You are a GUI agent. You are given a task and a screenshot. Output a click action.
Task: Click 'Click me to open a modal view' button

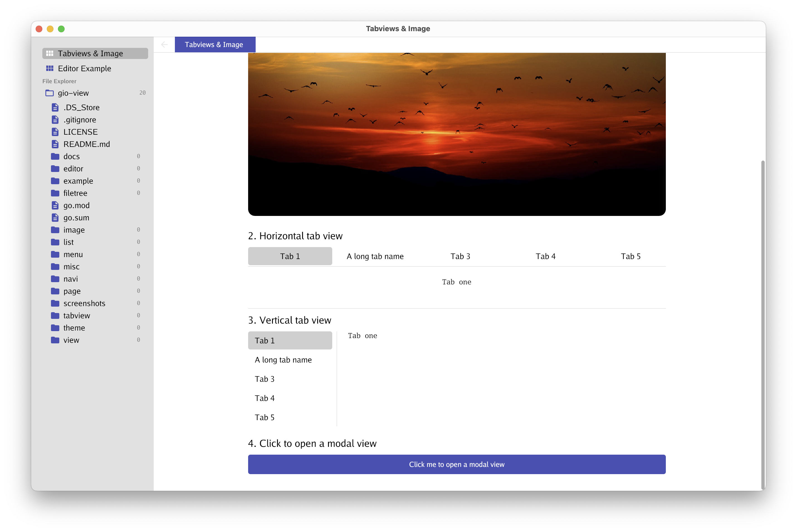pos(456,464)
